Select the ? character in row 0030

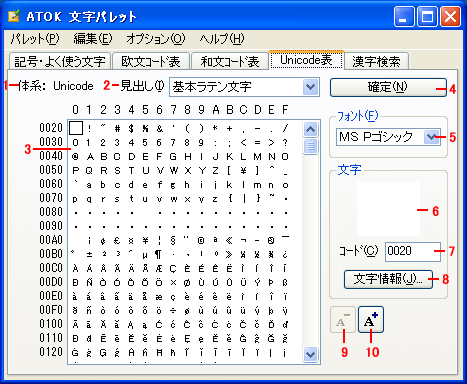point(285,142)
